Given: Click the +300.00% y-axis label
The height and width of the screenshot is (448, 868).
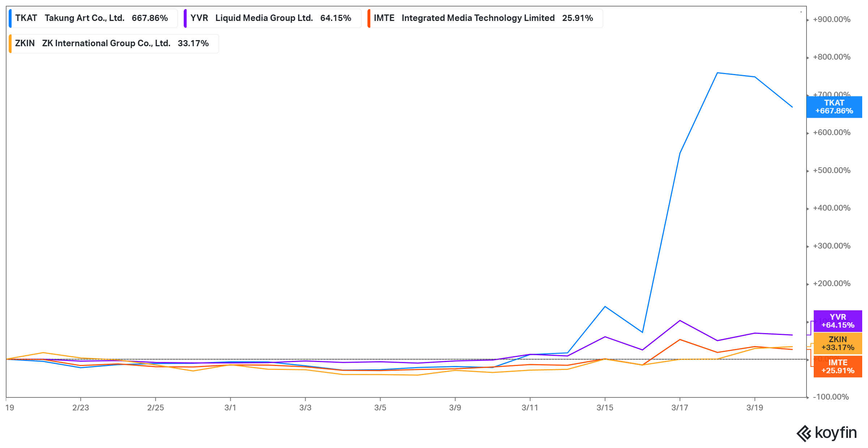Looking at the screenshot, I should tap(831, 246).
